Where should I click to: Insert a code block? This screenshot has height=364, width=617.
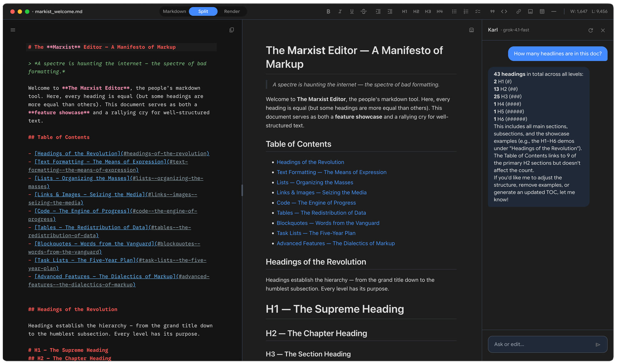point(504,11)
